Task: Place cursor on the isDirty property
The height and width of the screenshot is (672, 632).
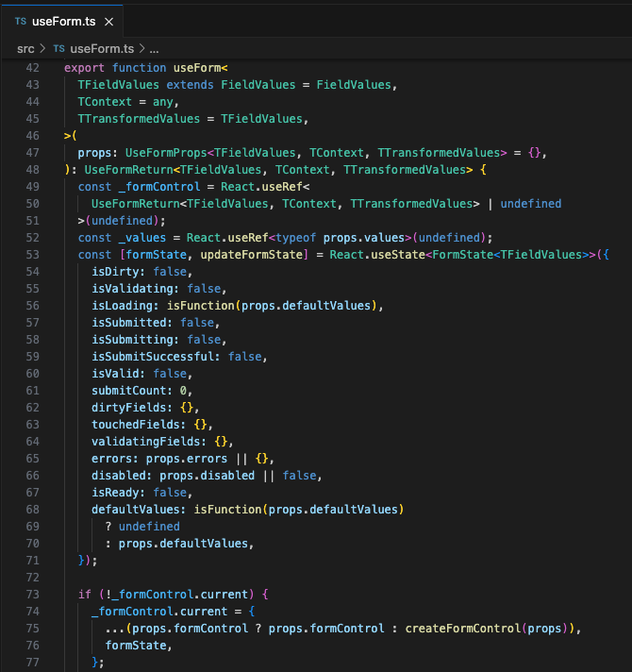Action: 118,272
